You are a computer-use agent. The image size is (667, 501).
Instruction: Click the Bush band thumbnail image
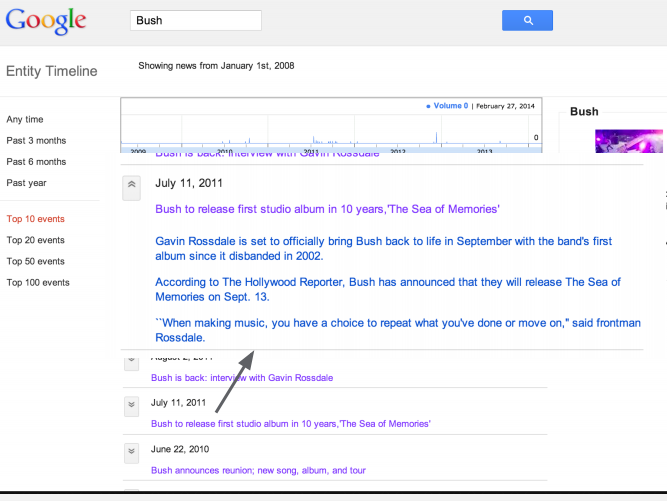coord(629,141)
